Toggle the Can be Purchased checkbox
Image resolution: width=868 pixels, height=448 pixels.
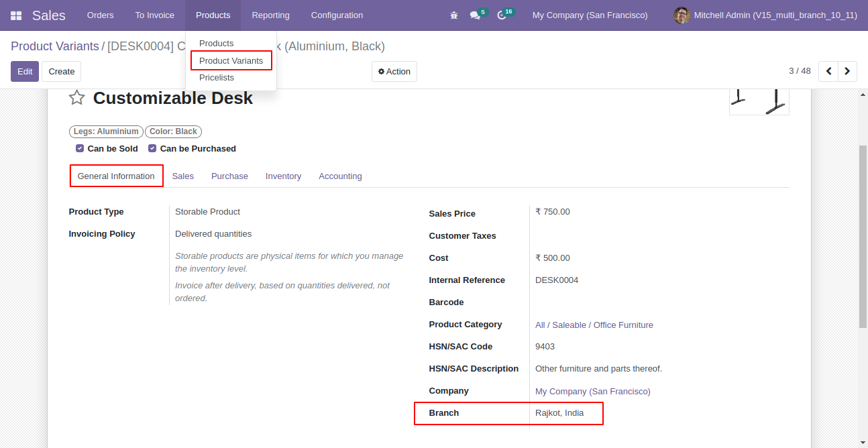pos(152,148)
